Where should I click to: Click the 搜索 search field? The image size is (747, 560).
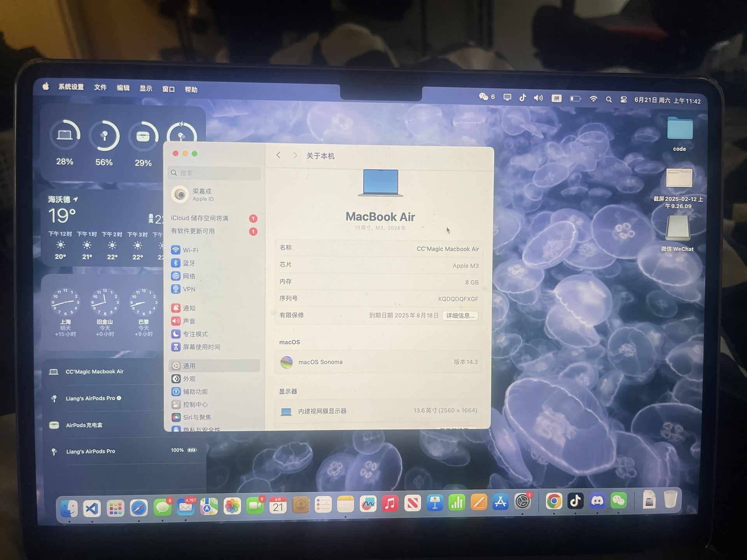[x=214, y=173]
